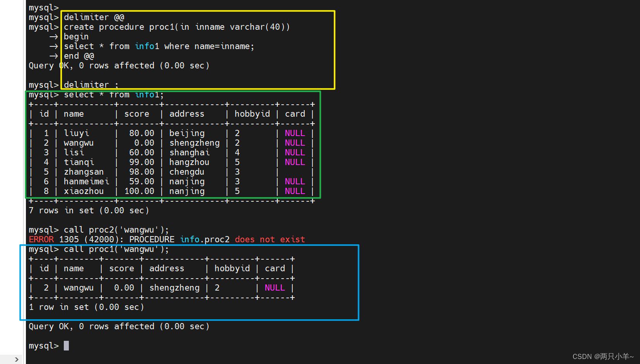Click 'info.proc2' in error message

(x=205, y=240)
